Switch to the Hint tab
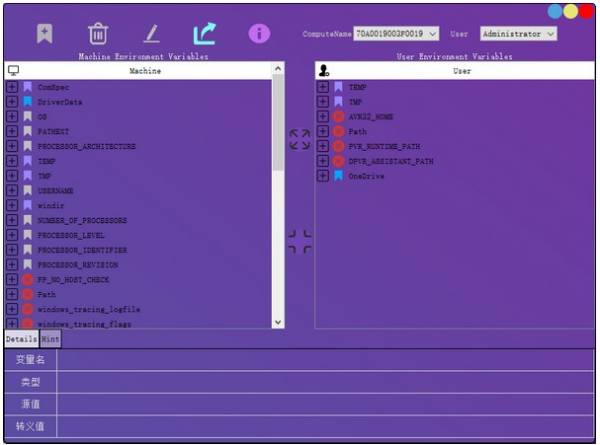The height and width of the screenshot is (445, 600). (x=50, y=340)
